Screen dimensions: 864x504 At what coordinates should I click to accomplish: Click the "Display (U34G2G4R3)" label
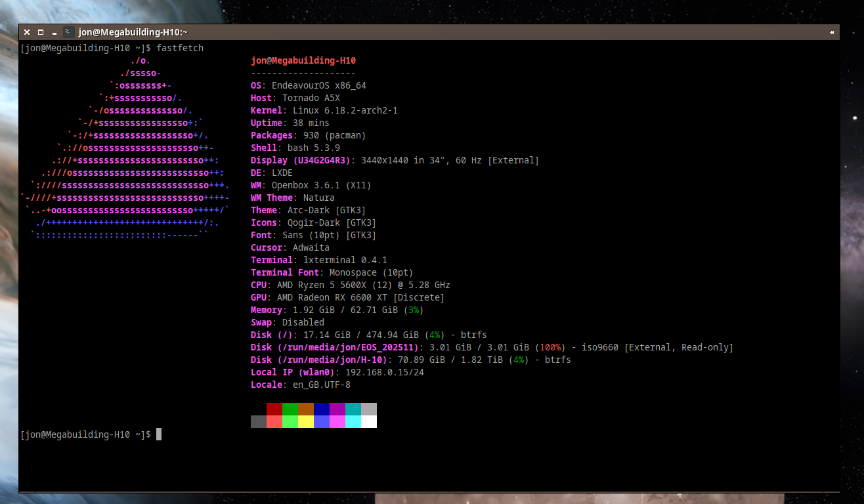click(301, 160)
